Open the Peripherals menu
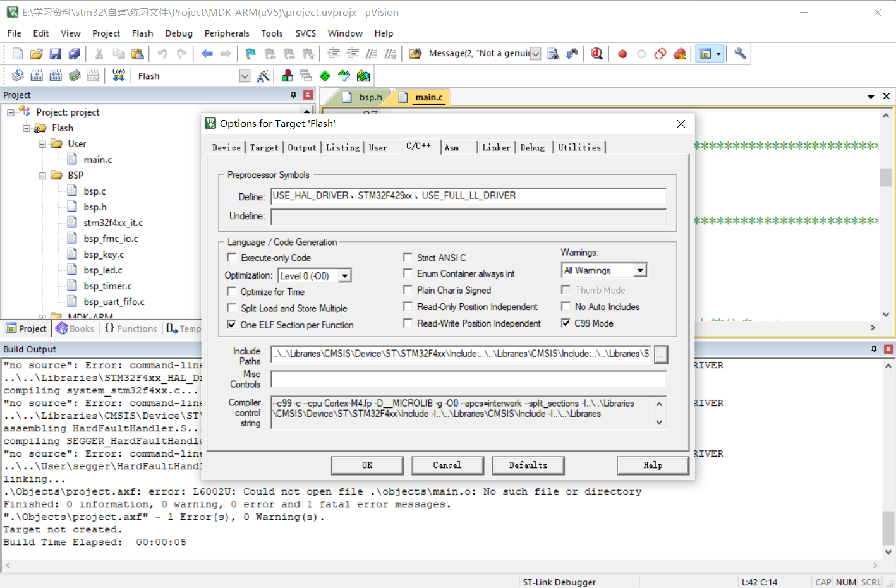 [x=227, y=33]
